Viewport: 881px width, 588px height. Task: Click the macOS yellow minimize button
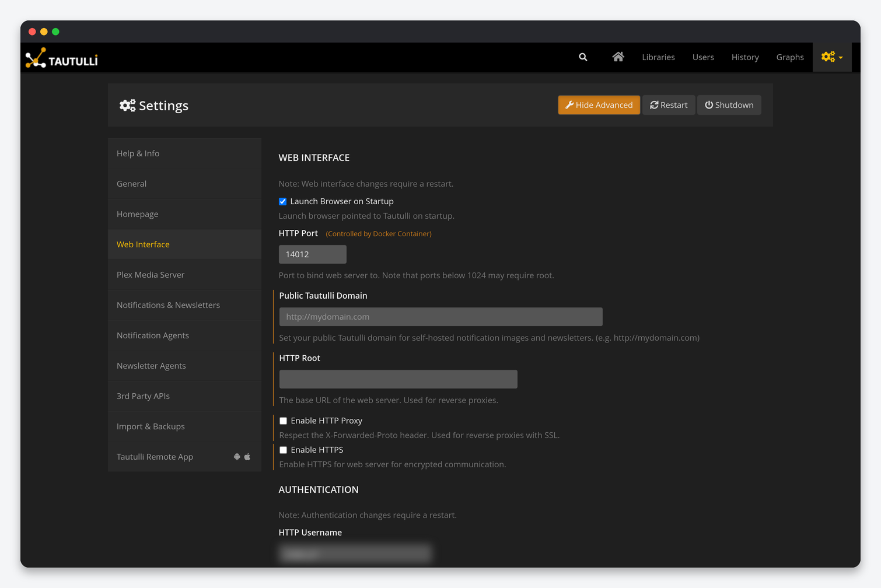click(x=44, y=32)
